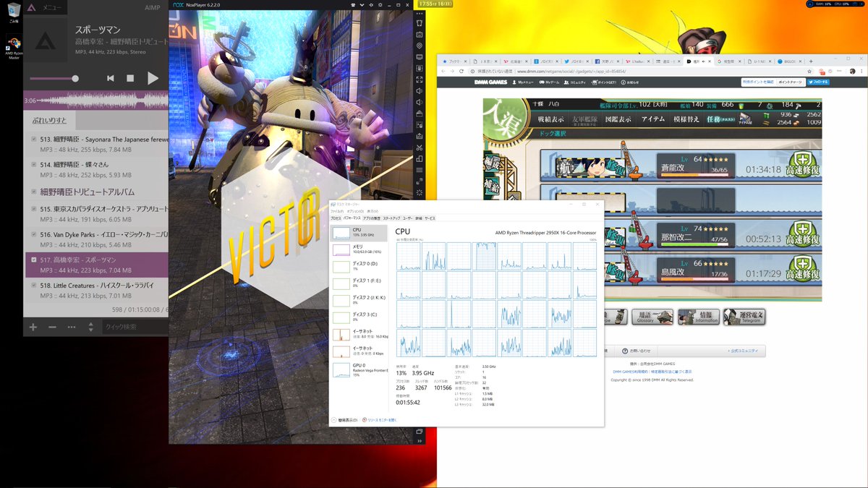Click the ポイントチャージ button
The height and width of the screenshot is (488, 868).
click(791, 82)
